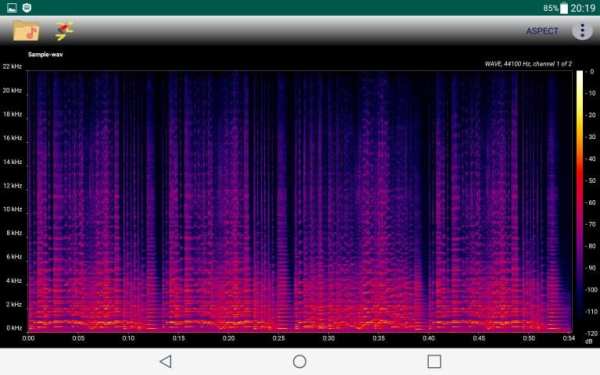This screenshot has height=375, width=600.
Task: Tap Android home circle button
Action: pyautogui.click(x=299, y=361)
